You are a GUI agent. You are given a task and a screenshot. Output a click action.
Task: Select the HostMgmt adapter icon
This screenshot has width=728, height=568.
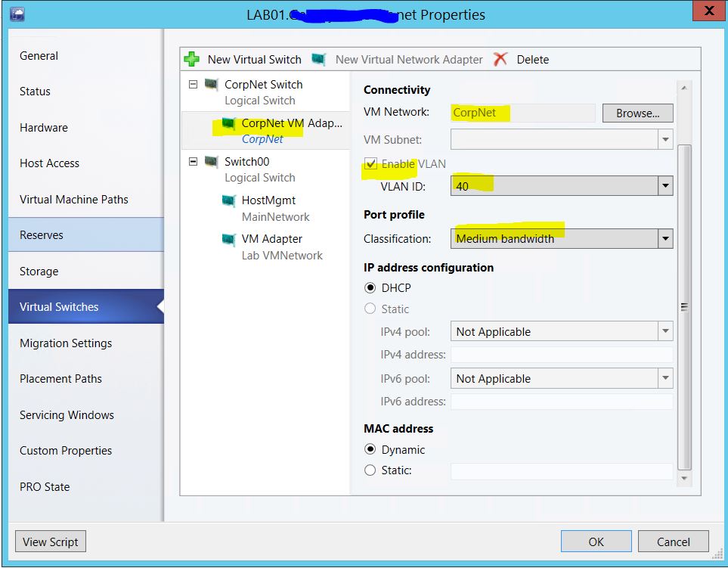[x=228, y=200]
